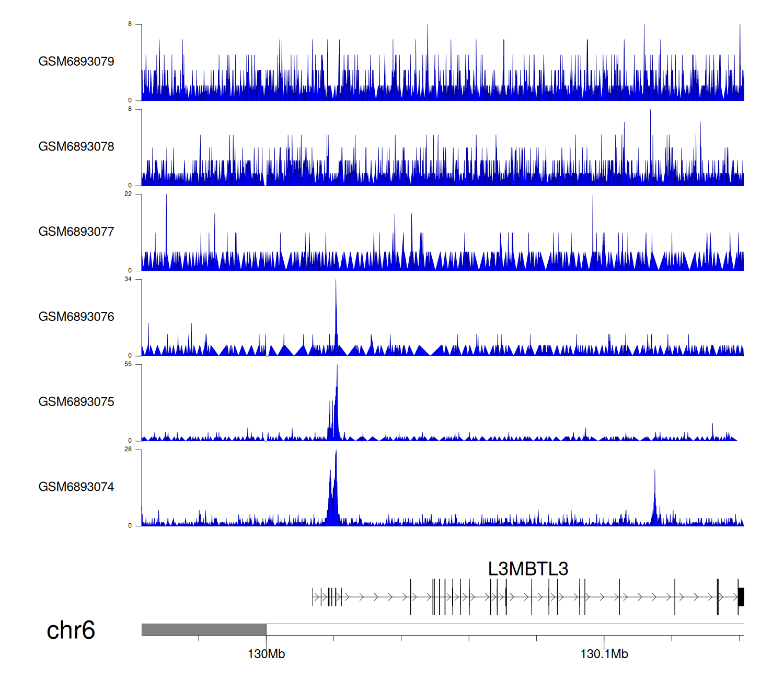Click the 130Mb axis position label
Screen dimensions: 784x690
pyautogui.click(x=266, y=654)
